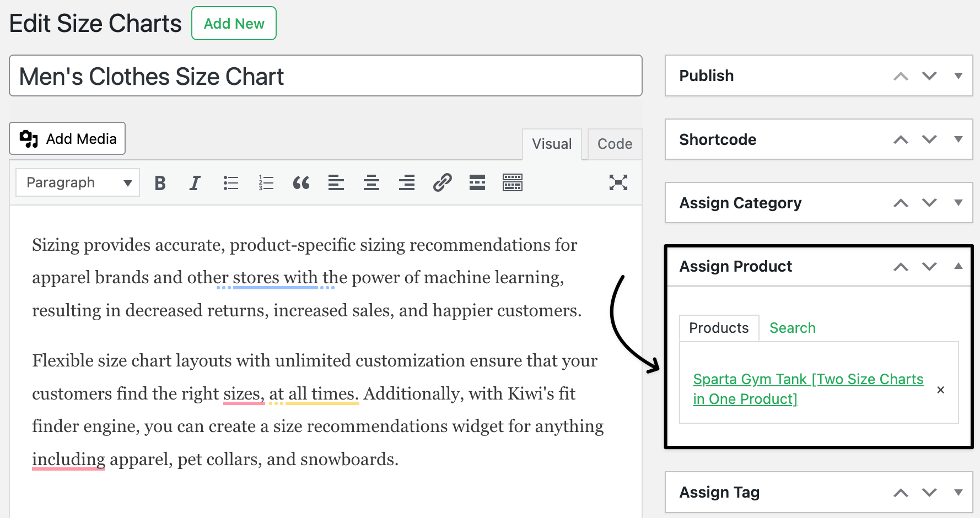Move Publish panel down
980x518 pixels.
[x=930, y=76]
